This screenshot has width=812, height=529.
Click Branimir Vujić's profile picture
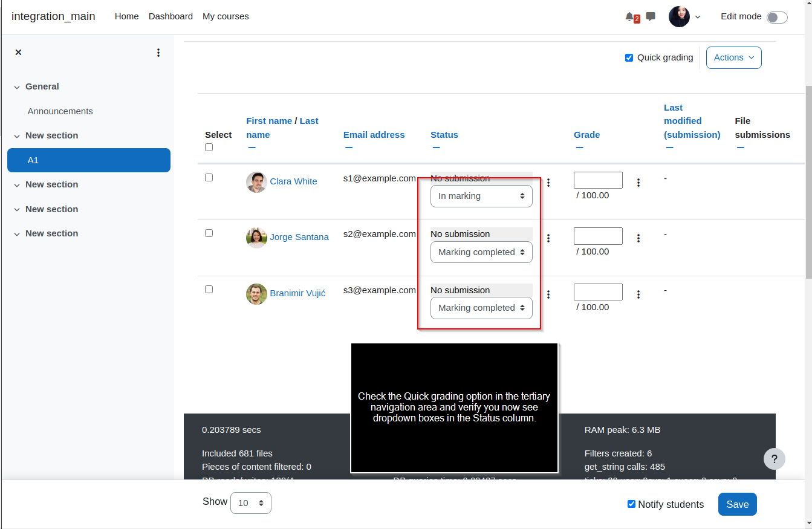pyautogui.click(x=256, y=294)
